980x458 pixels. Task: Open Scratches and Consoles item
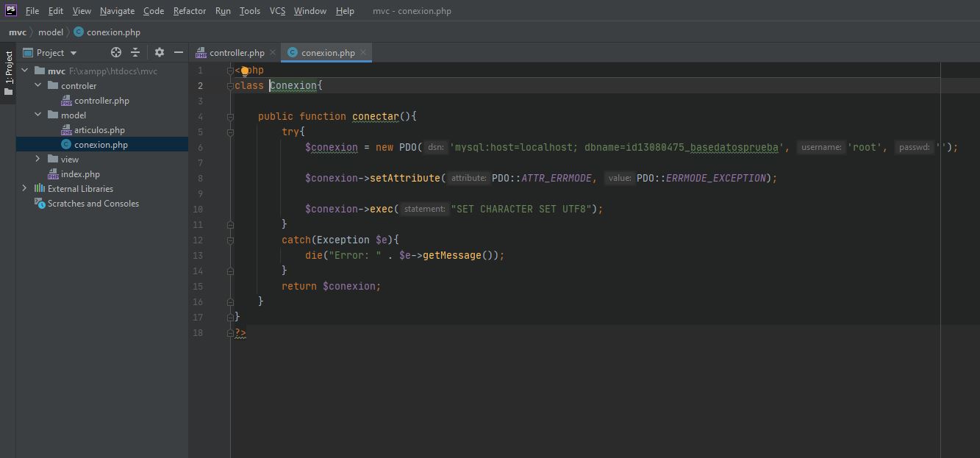pos(93,204)
